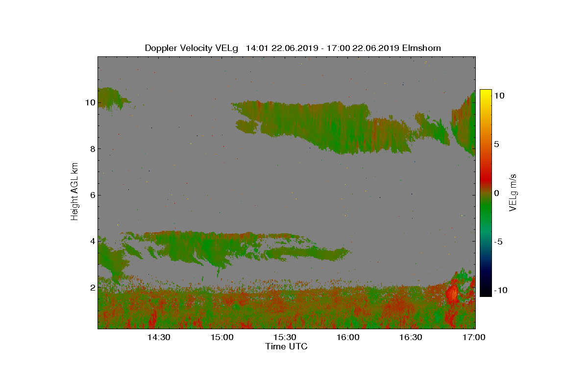
Task: Click the colorbar label "5"
Action: point(496,145)
